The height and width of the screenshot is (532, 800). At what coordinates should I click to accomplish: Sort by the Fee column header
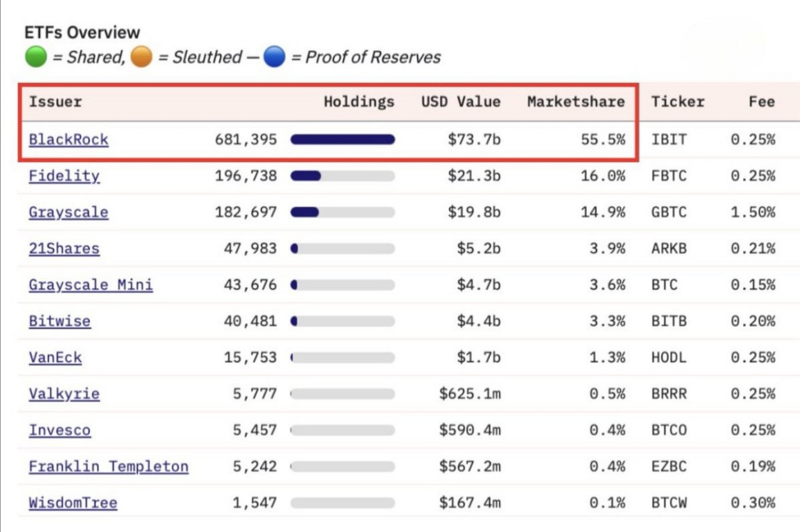[762, 102]
